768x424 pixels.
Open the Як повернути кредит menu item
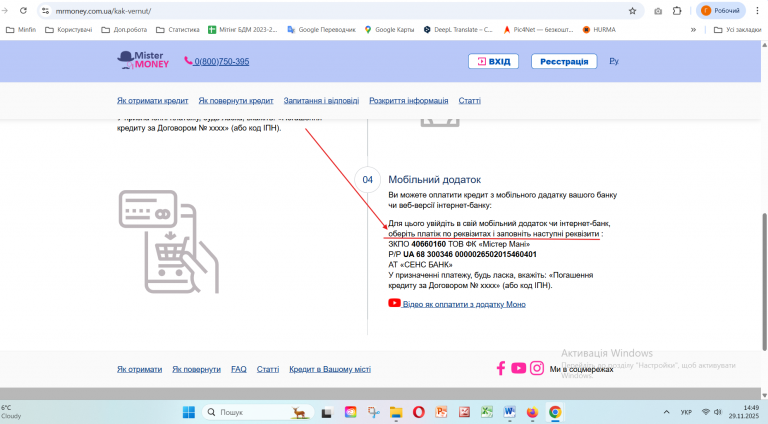(x=236, y=100)
